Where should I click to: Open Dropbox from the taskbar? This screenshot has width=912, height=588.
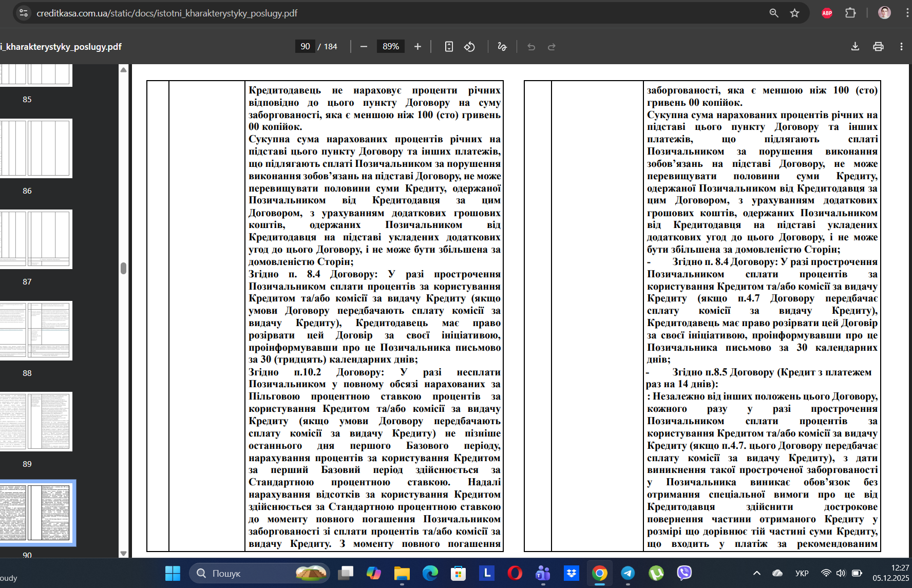pyautogui.click(x=572, y=573)
